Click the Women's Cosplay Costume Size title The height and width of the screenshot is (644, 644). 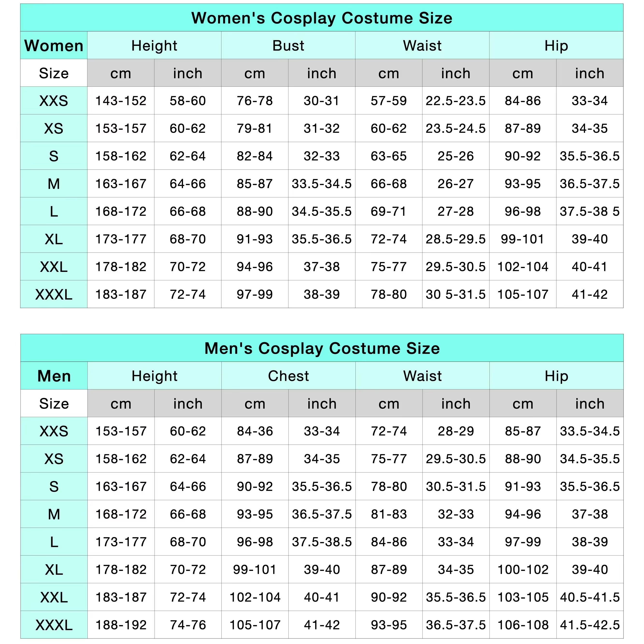(x=322, y=18)
